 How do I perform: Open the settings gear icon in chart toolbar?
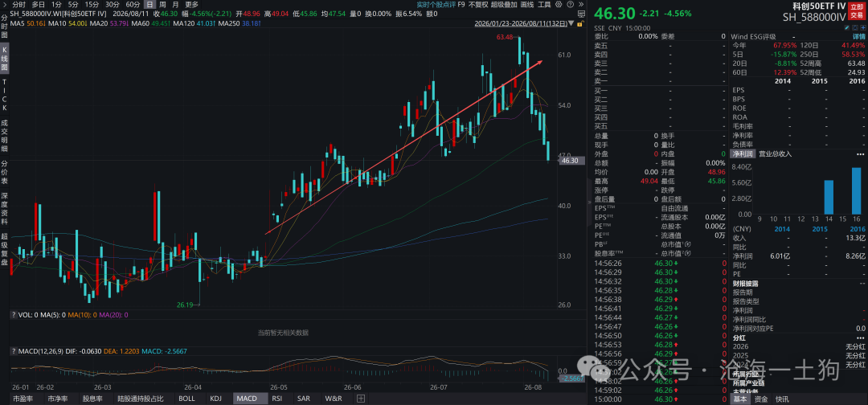[559, 5]
